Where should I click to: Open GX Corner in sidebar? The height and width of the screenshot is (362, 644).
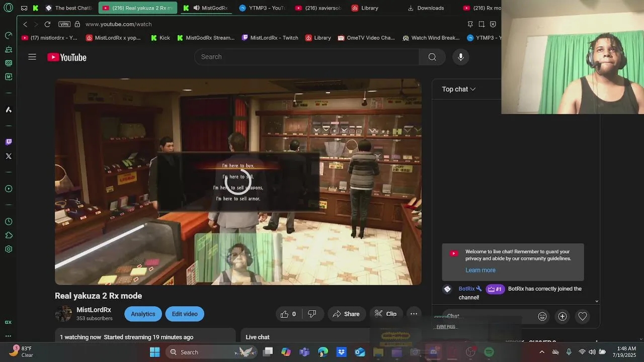point(8,322)
